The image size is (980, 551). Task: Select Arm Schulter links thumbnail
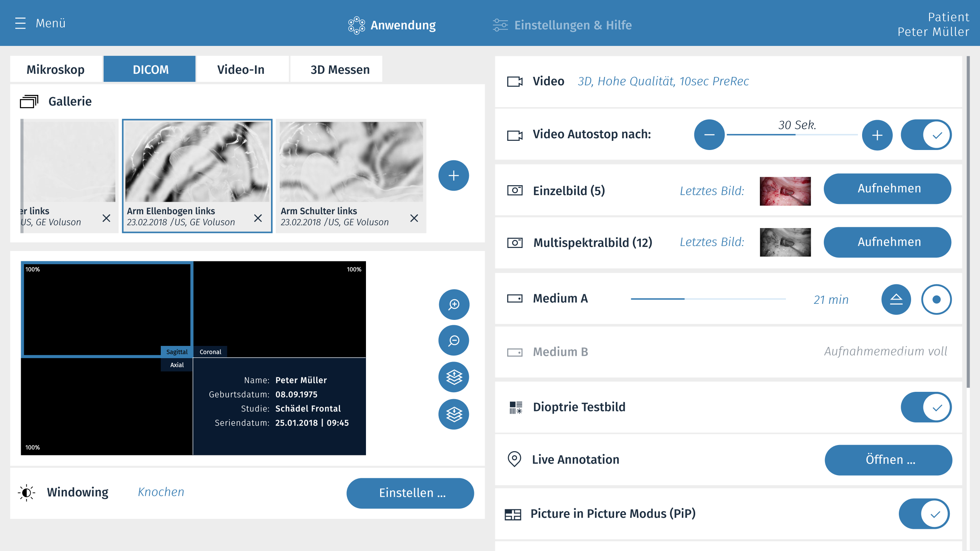pyautogui.click(x=351, y=162)
